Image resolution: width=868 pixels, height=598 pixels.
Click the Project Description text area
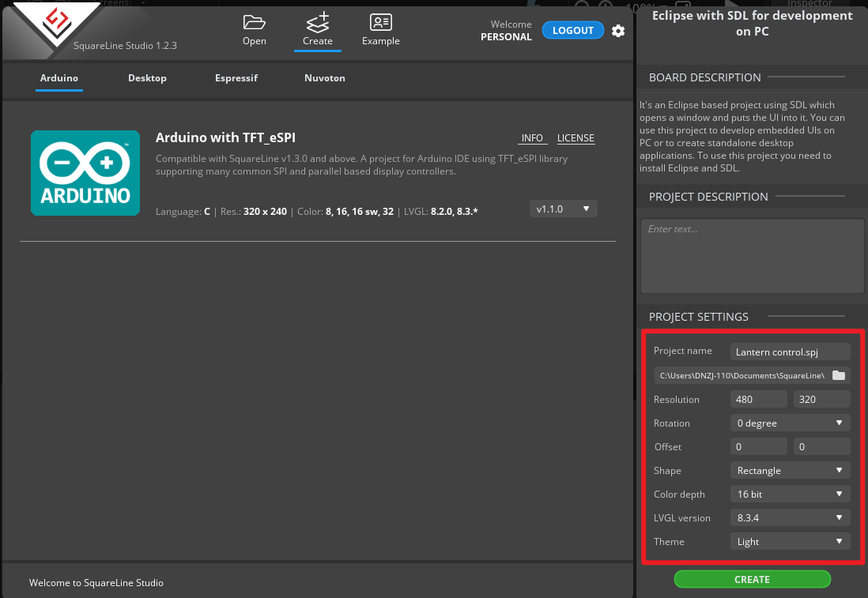tap(753, 256)
